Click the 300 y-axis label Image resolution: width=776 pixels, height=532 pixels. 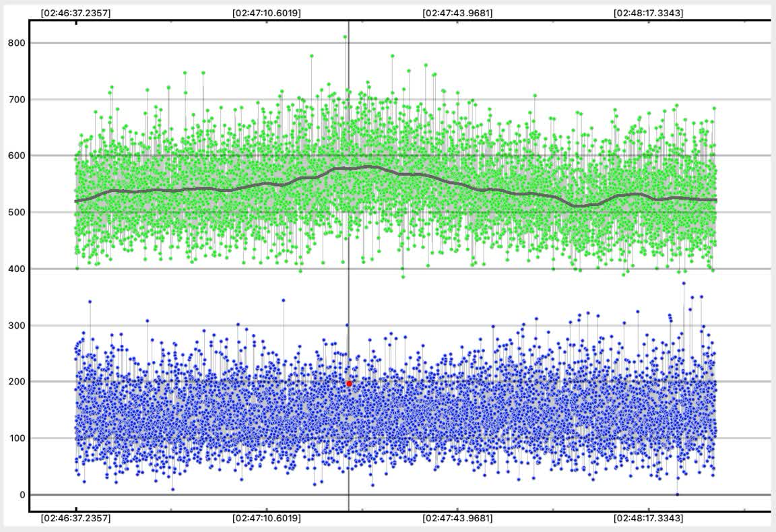click(17, 326)
